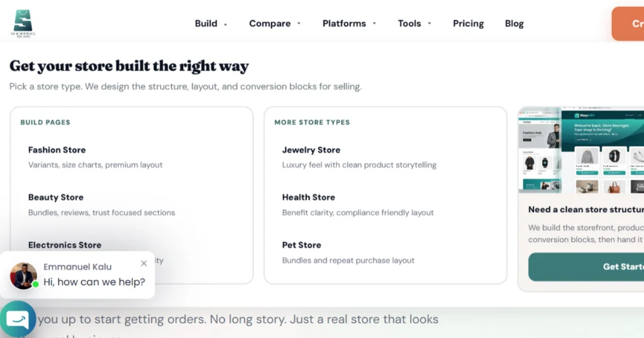Click the 'BUILD PAGES' heading

pyautogui.click(x=45, y=123)
